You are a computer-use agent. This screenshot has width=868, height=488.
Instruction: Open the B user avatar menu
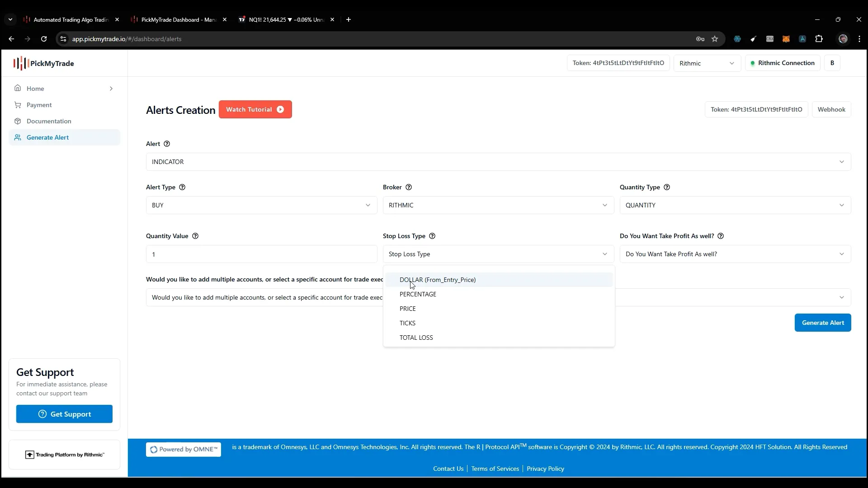[832, 63]
